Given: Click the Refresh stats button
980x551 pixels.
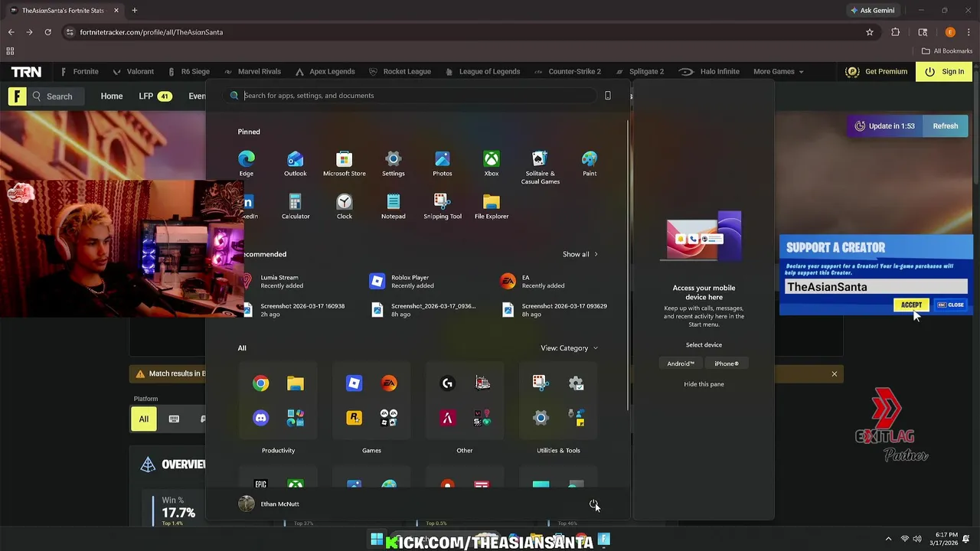Looking at the screenshot, I should (945, 126).
